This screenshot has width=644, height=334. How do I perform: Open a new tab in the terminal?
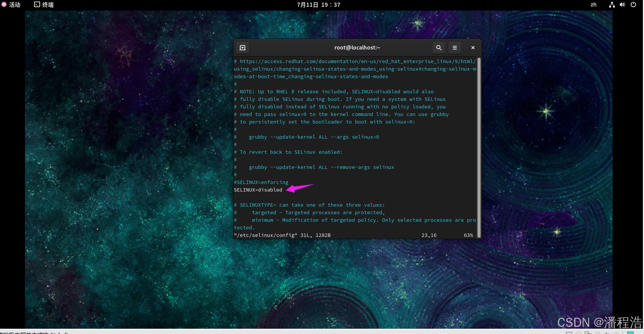[243, 48]
